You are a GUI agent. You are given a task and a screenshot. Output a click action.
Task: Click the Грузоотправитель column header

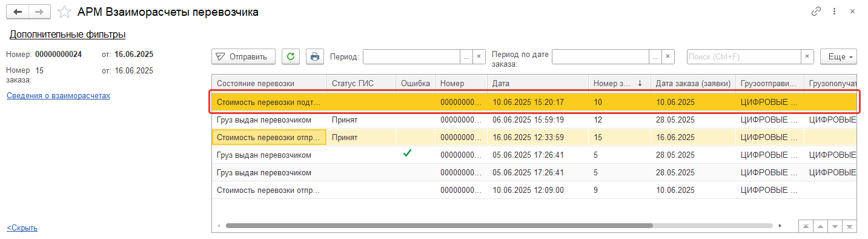point(770,83)
